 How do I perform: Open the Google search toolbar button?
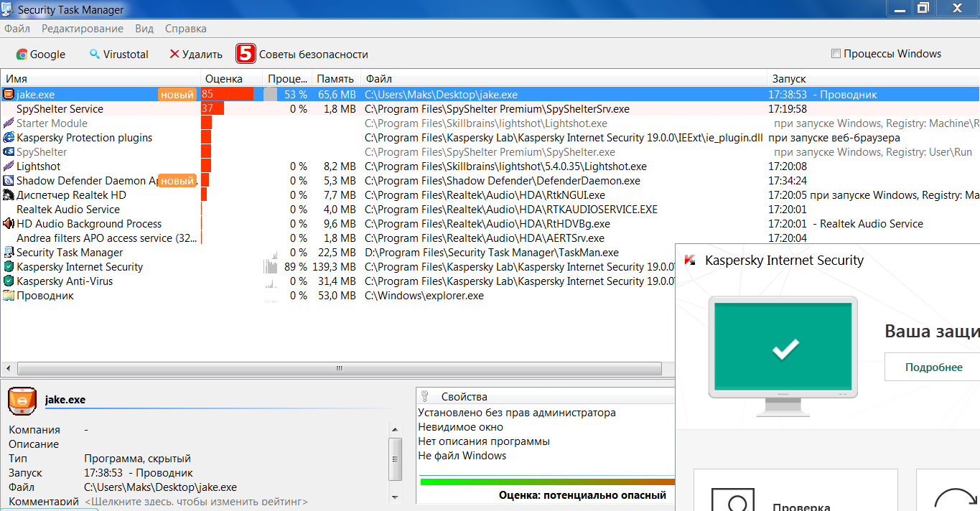click(41, 54)
